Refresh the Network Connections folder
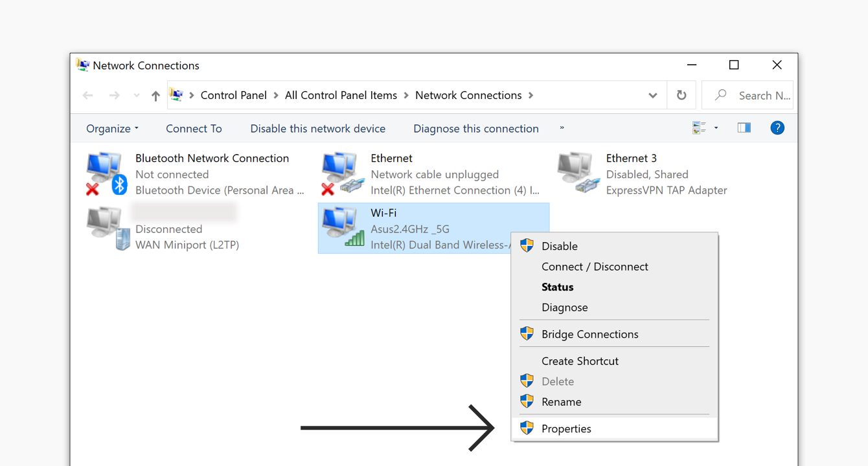Viewport: 868px width, 466px height. [681, 95]
